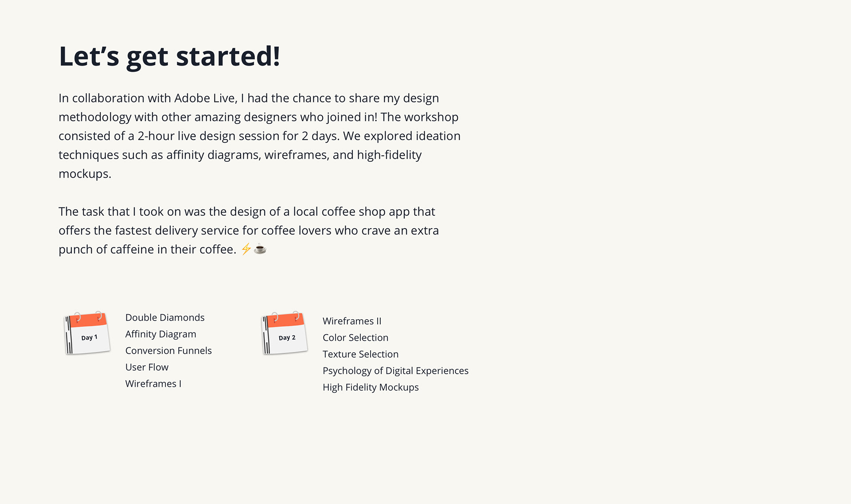851x504 pixels.
Task: Click the Conversion Funnels item
Action: pos(168,351)
